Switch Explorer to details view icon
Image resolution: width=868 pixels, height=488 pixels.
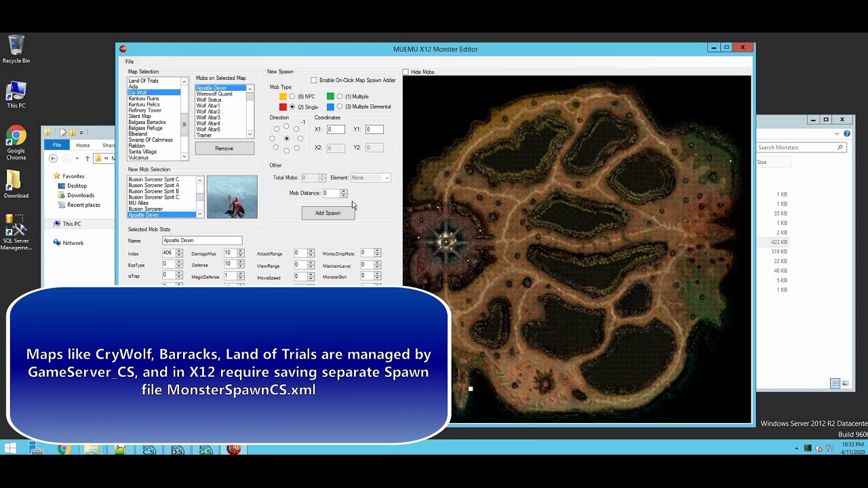(835, 384)
